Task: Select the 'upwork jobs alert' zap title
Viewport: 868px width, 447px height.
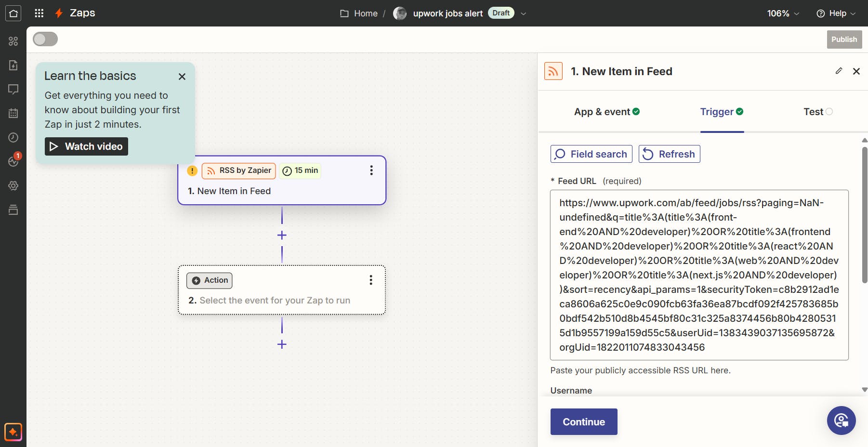Action: (448, 13)
